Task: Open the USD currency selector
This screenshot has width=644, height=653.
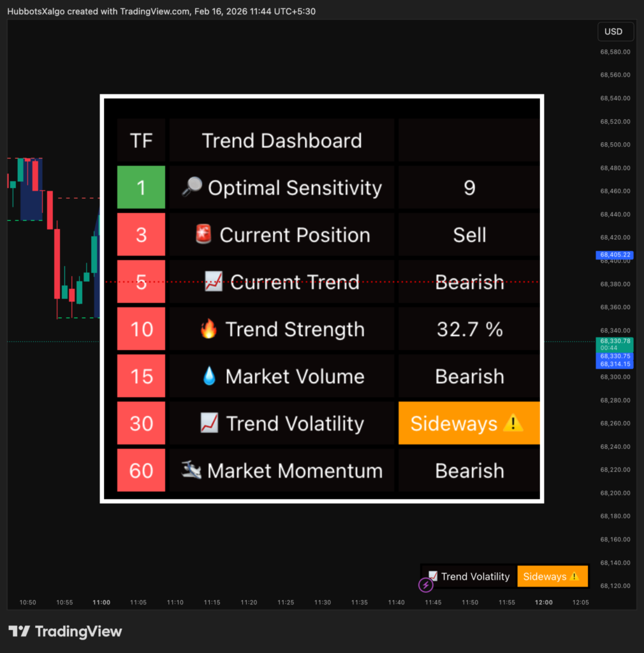Action: point(613,31)
